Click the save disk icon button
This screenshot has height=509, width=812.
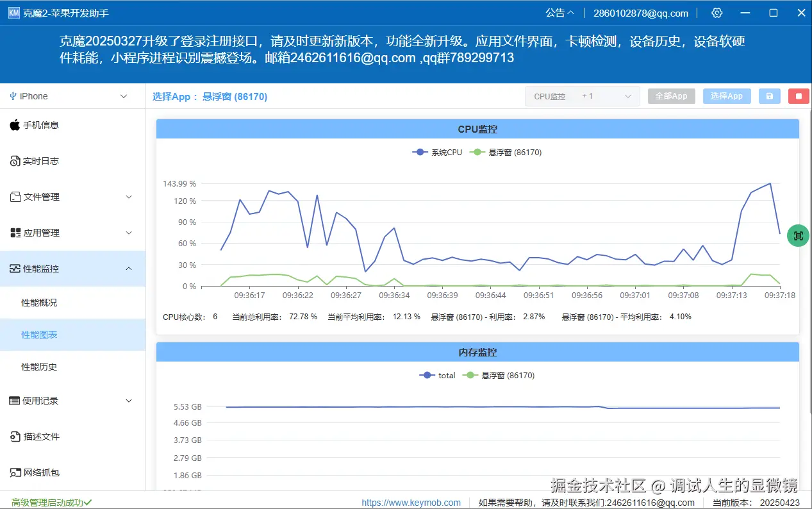(x=770, y=96)
